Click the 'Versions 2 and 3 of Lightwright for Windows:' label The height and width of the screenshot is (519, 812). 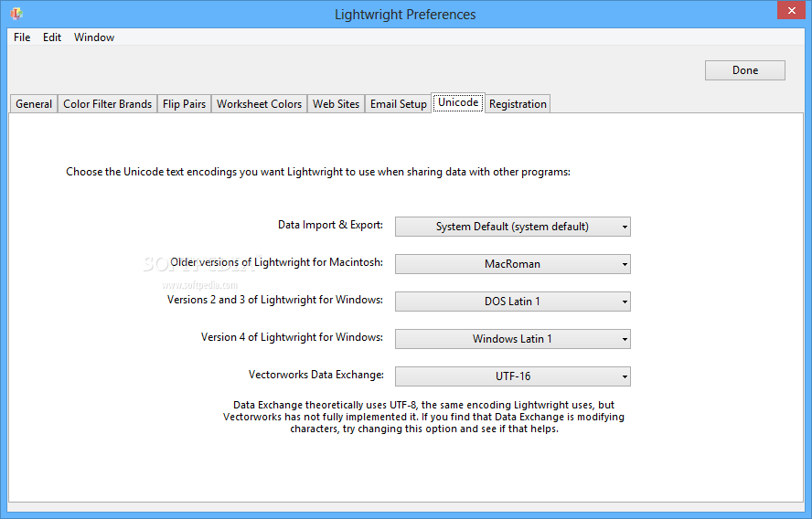coord(275,300)
